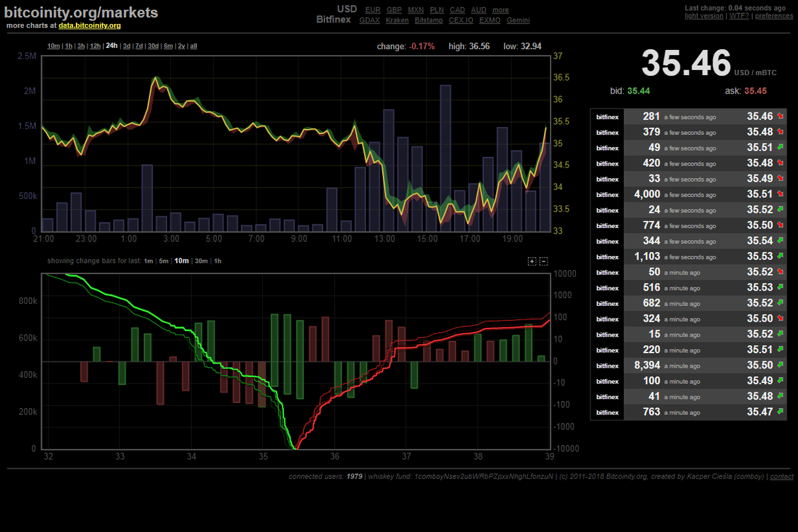
Task: Switch price chart to 7d range
Action: click(139, 46)
